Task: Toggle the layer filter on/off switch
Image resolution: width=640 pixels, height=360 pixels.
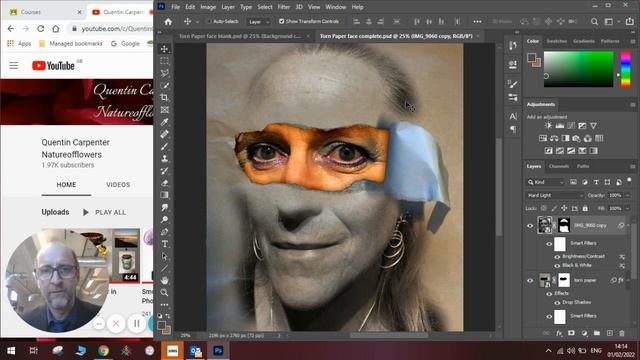Action: (x=629, y=180)
